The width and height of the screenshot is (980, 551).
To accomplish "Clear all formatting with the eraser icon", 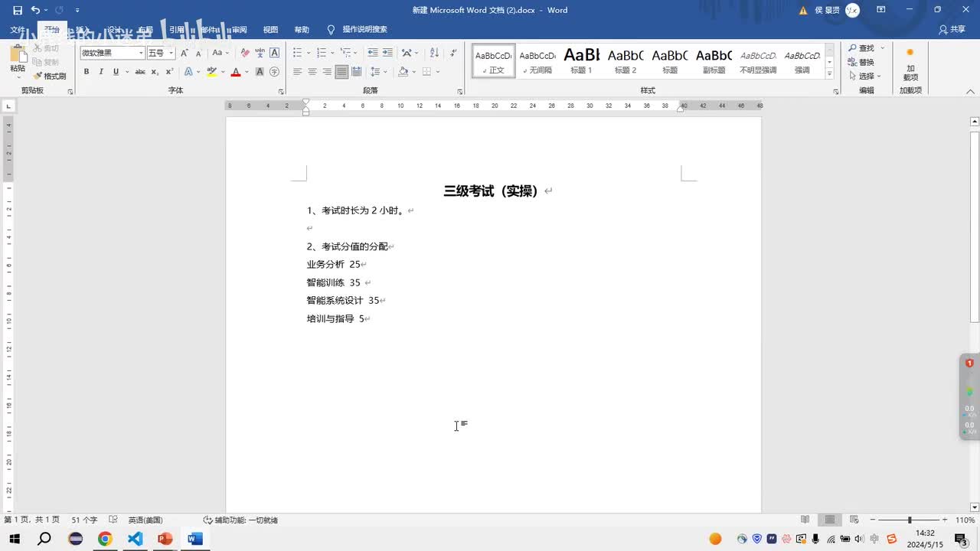I will tap(245, 53).
